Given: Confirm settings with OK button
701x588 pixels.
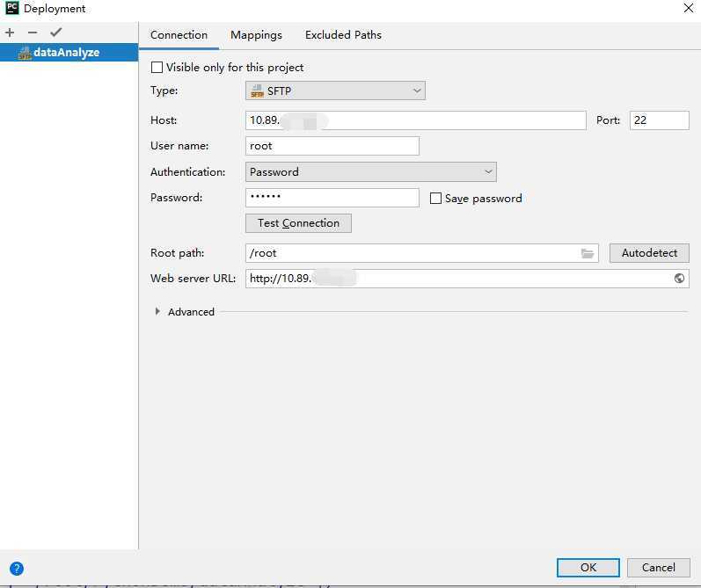Looking at the screenshot, I should coord(588,568).
